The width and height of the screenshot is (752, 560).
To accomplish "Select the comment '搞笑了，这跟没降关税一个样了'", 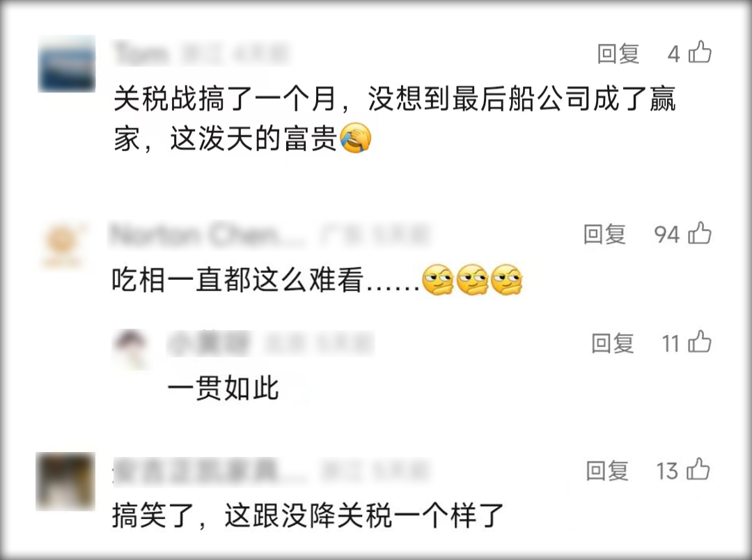I will (308, 516).
